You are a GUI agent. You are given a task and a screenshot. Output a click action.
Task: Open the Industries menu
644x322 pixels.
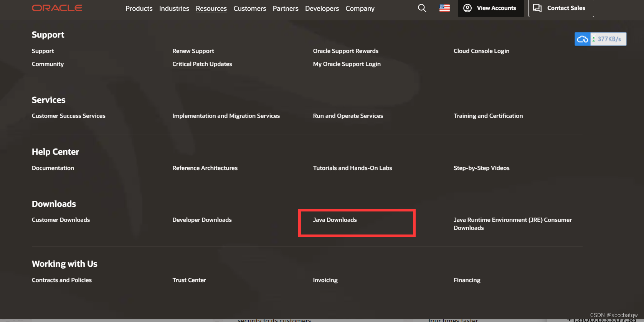pos(174,8)
